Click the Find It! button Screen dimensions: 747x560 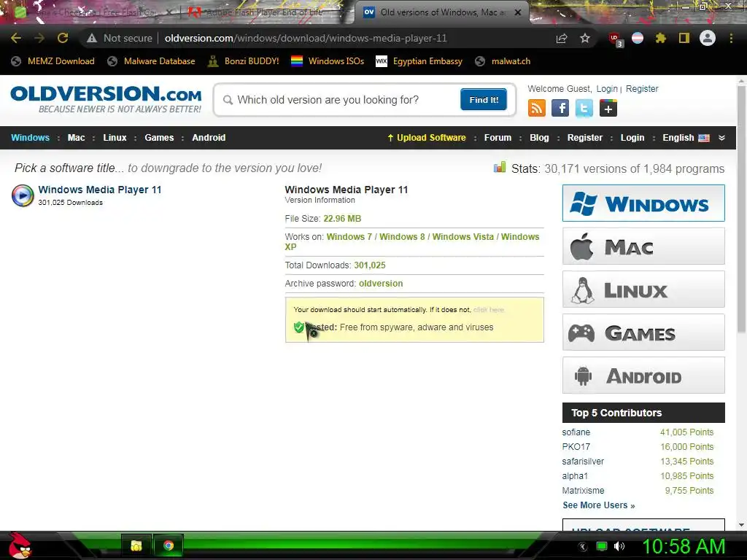point(484,99)
